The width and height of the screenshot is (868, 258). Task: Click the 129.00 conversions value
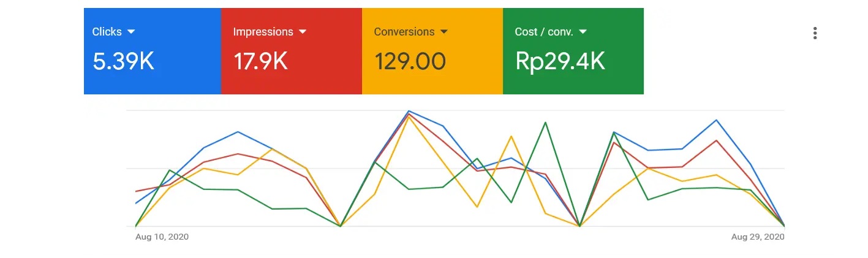(410, 61)
